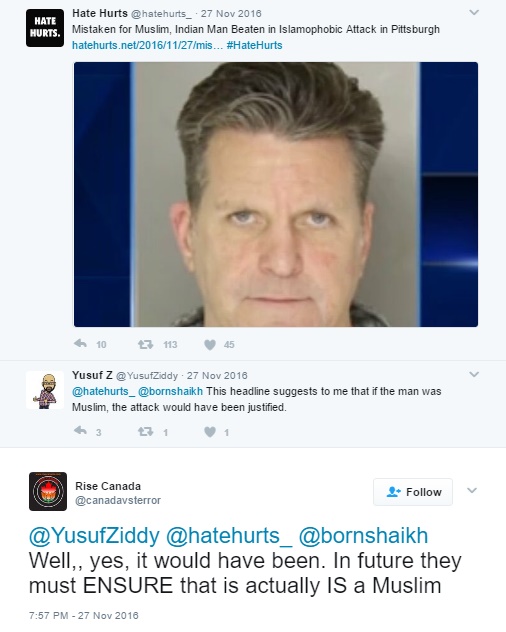Open Yusuf Z's cartoon avatar
Viewport: 506px width, 632px height.
pos(45,390)
